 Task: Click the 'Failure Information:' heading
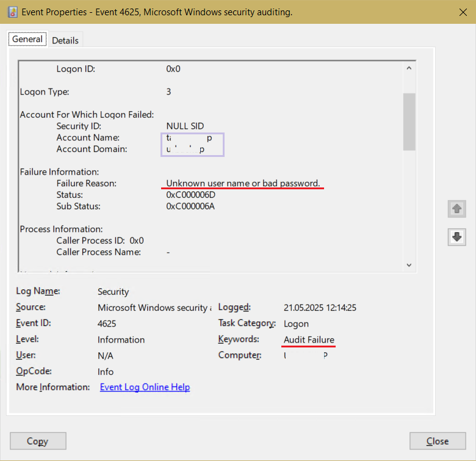pos(59,172)
